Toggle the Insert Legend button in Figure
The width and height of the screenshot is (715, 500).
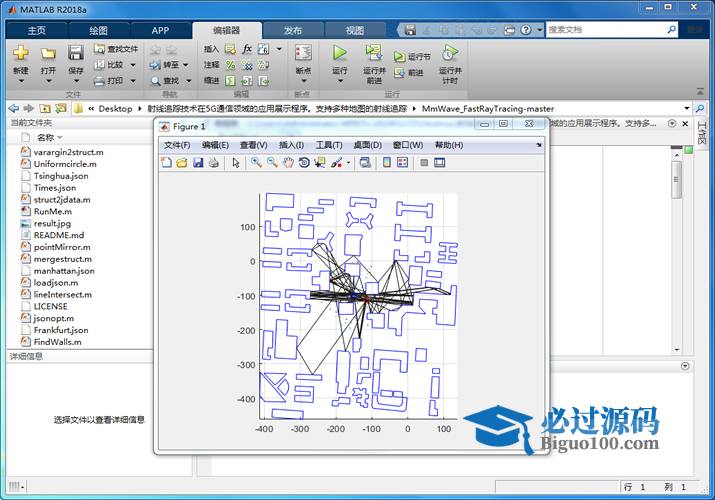[x=402, y=163]
